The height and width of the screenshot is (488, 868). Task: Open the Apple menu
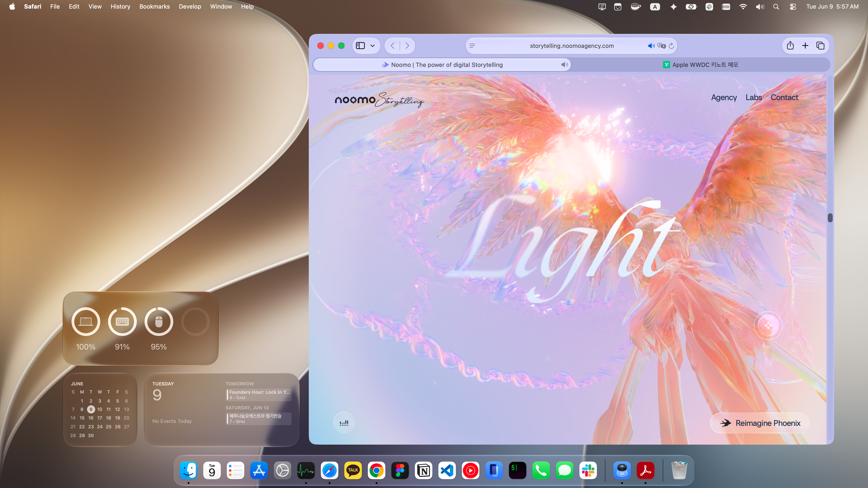click(x=12, y=6)
